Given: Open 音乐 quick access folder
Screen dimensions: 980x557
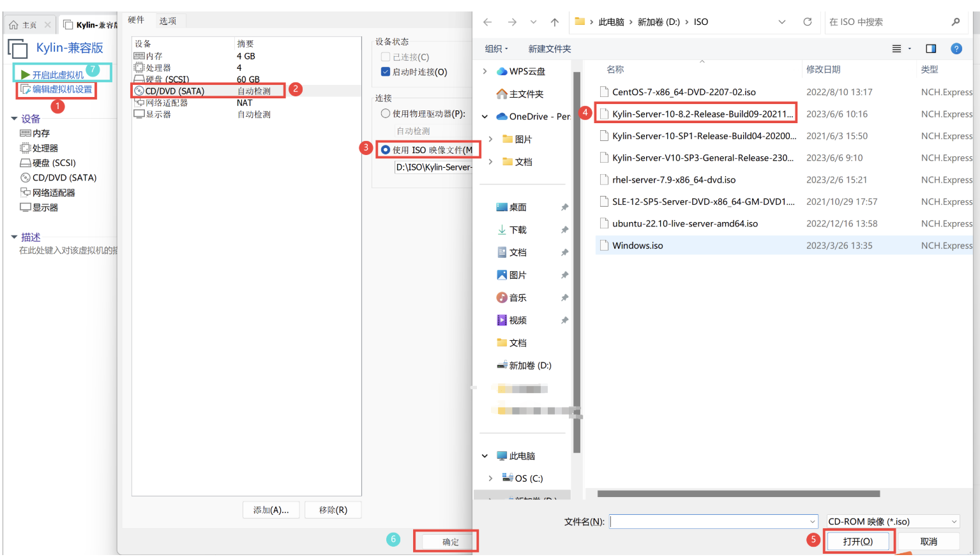Looking at the screenshot, I should point(511,298).
